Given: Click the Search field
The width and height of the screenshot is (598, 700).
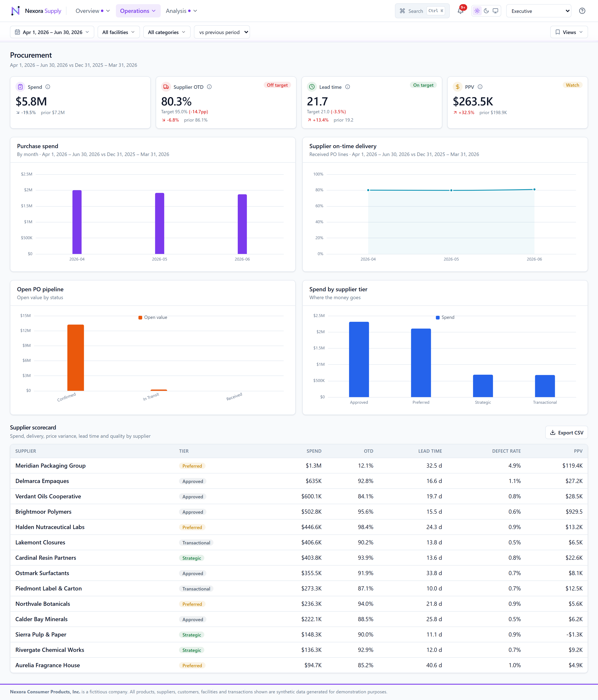Looking at the screenshot, I should pyautogui.click(x=422, y=11).
